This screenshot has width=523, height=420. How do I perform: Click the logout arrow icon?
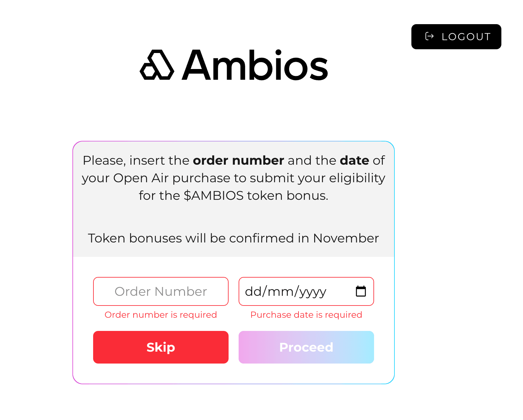click(429, 36)
